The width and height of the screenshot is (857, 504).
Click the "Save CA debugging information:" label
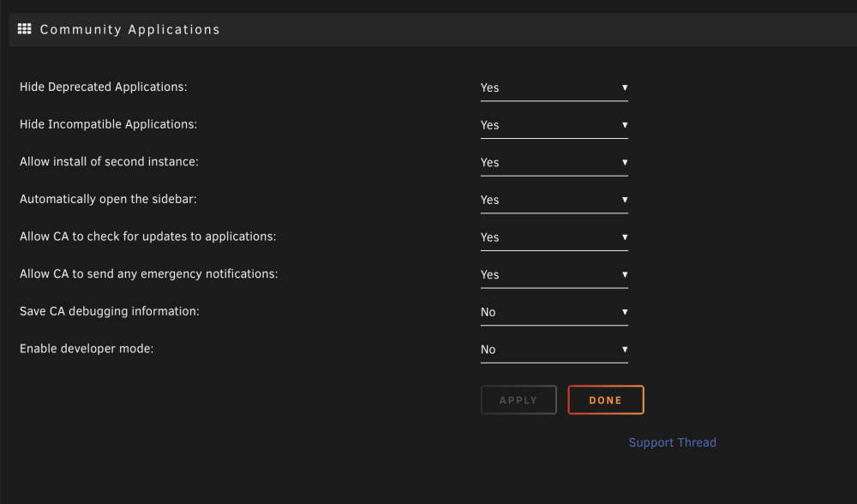pyautogui.click(x=110, y=312)
